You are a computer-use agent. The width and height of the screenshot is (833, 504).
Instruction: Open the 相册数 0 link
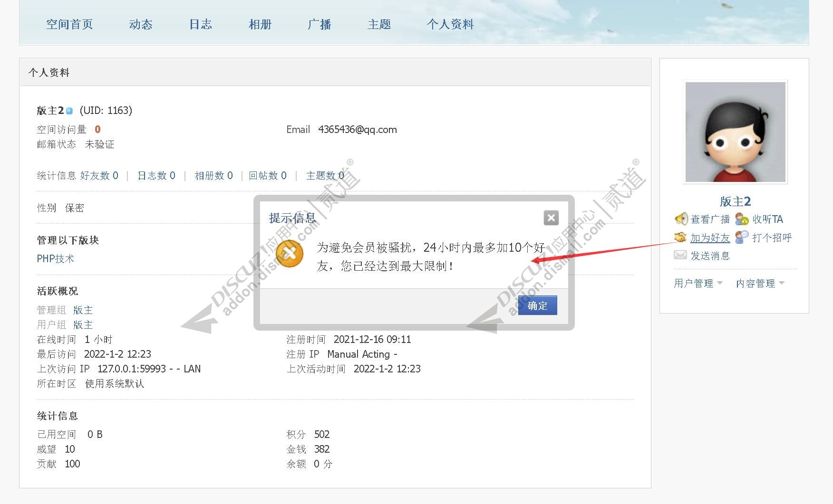coord(213,176)
